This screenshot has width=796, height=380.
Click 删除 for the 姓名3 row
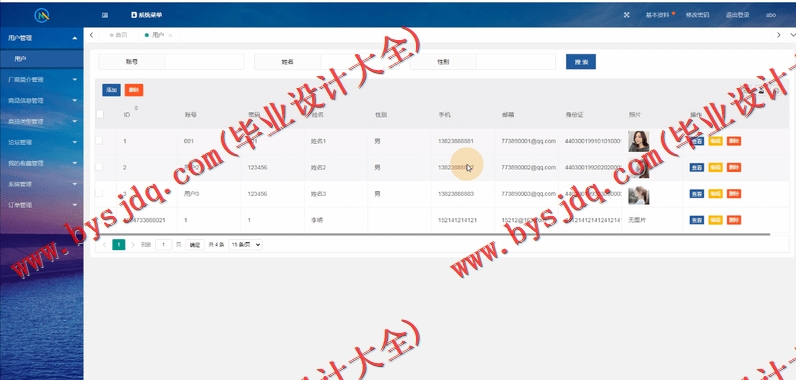734,194
